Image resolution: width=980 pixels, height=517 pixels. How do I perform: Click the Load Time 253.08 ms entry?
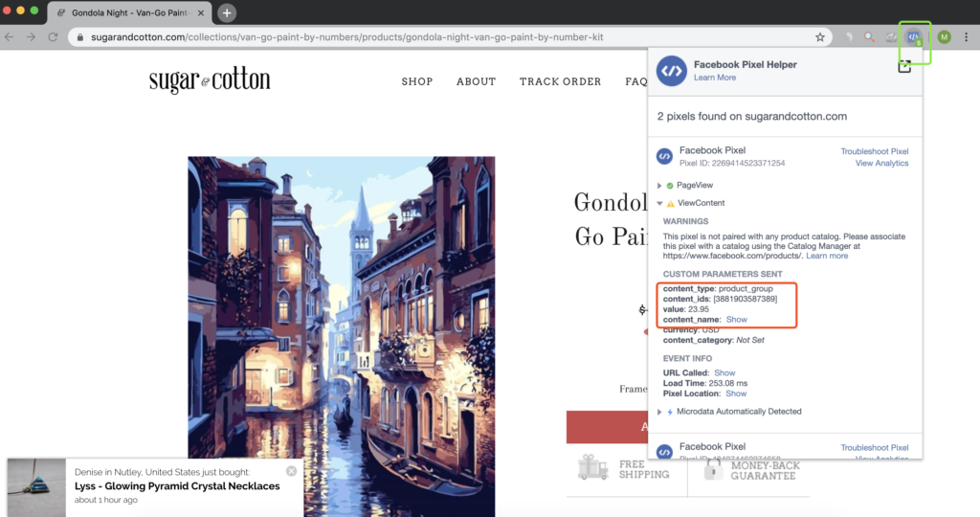(705, 383)
